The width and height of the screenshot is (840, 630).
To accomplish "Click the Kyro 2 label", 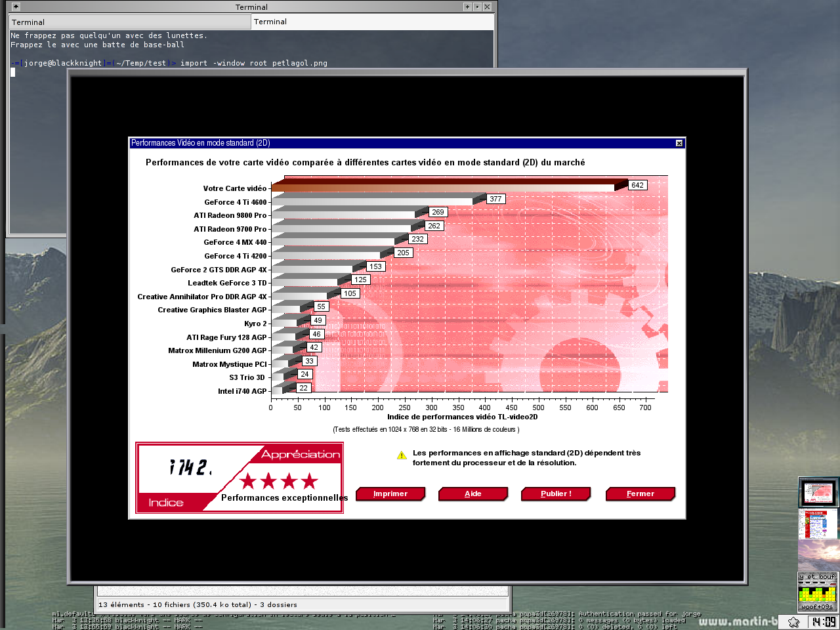I will [x=256, y=324].
